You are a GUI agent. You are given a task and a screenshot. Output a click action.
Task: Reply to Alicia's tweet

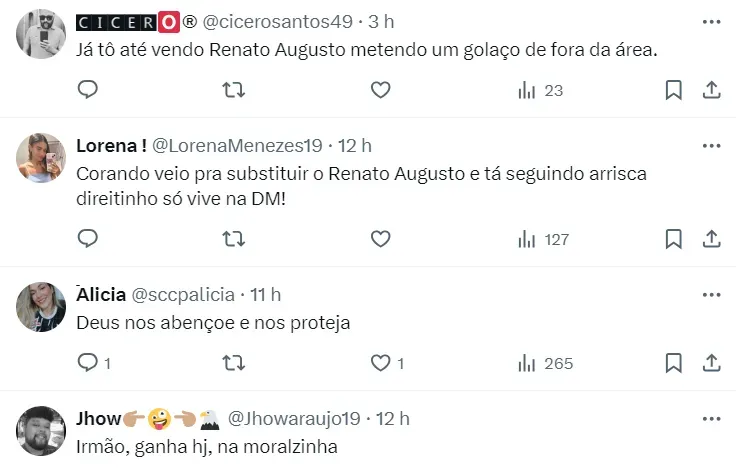[x=88, y=363]
